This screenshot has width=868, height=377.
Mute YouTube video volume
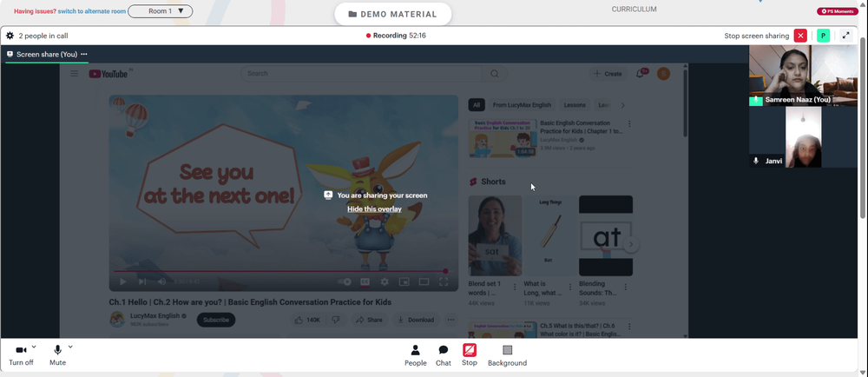click(x=161, y=281)
